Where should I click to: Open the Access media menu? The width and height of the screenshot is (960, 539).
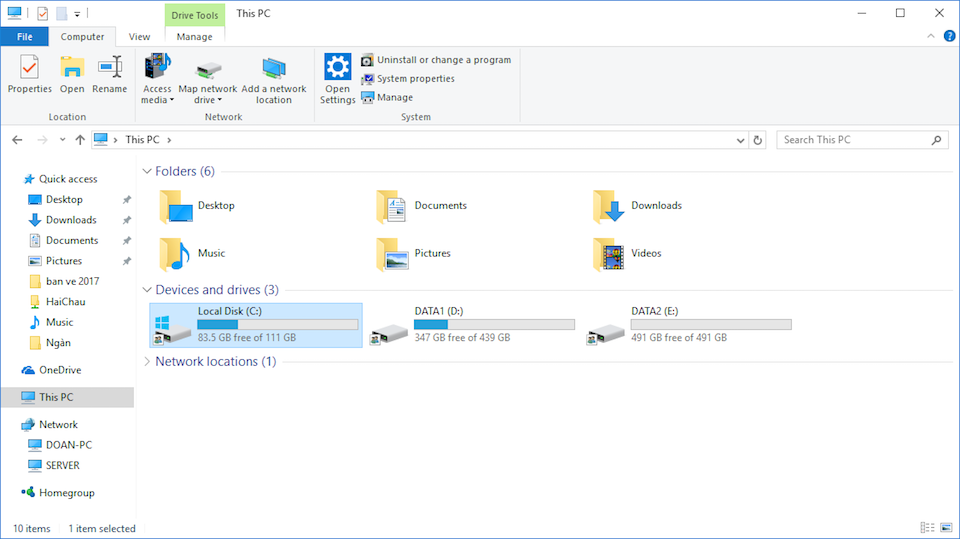pyautogui.click(x=157, y=79)
